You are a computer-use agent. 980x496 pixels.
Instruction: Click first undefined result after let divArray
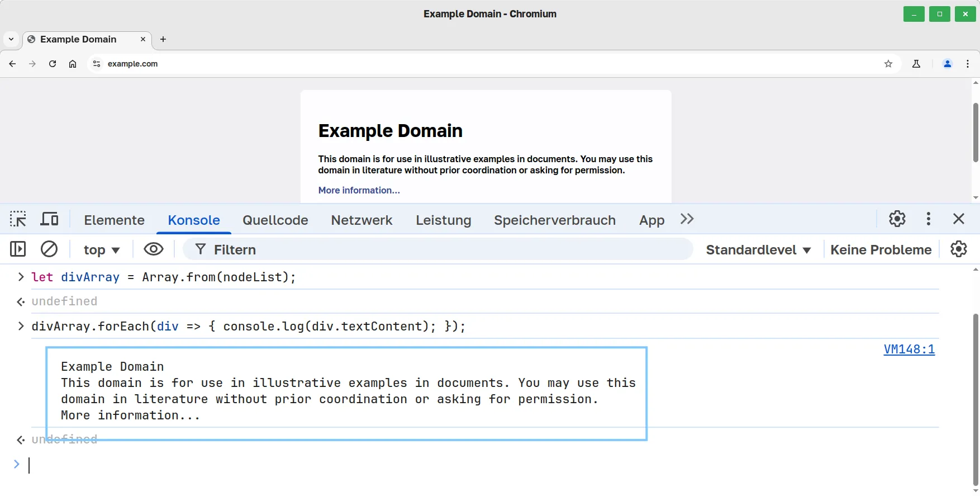pos(64,301)
